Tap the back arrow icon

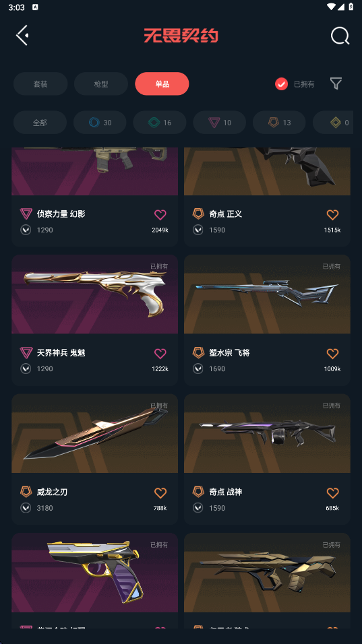tap(22, 35)
